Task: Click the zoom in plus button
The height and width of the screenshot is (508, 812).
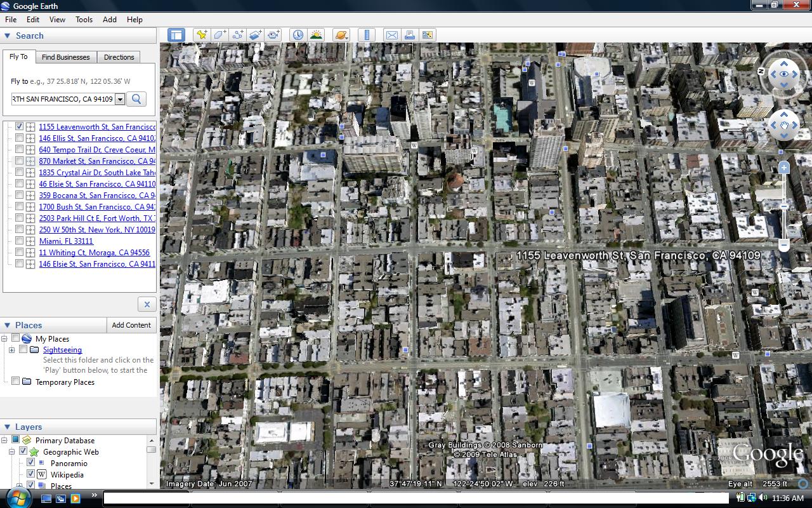Action: coord(784,168)
